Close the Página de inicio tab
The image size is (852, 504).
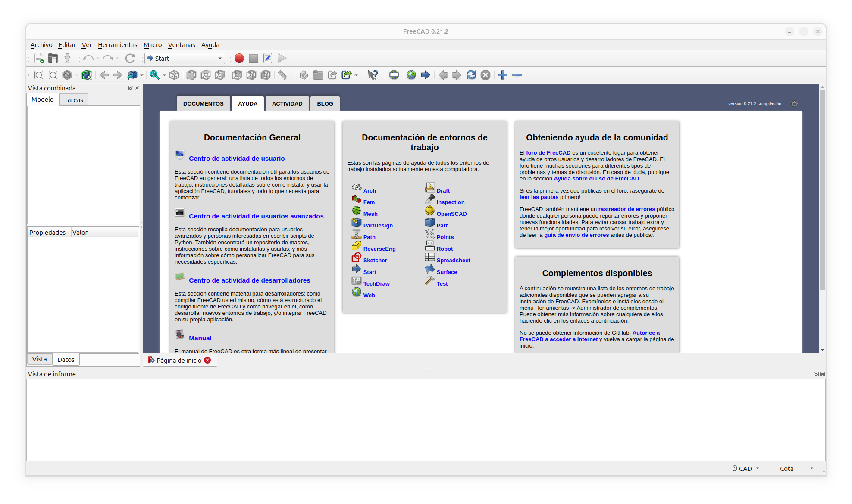207,360
